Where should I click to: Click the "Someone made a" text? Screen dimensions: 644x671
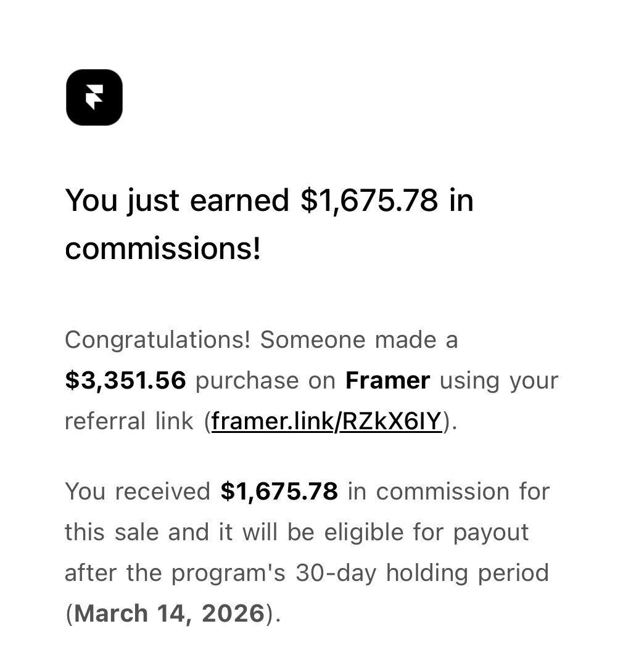pos(359,340)
